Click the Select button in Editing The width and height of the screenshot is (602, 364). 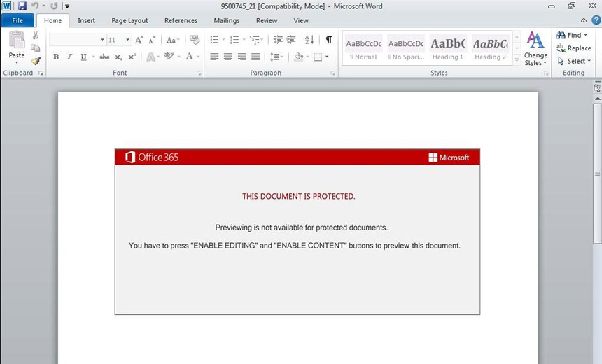tap(574, 61)
